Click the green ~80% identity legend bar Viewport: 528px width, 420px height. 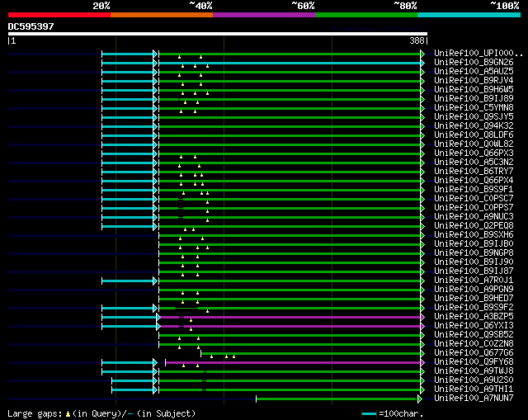[366, 15]
